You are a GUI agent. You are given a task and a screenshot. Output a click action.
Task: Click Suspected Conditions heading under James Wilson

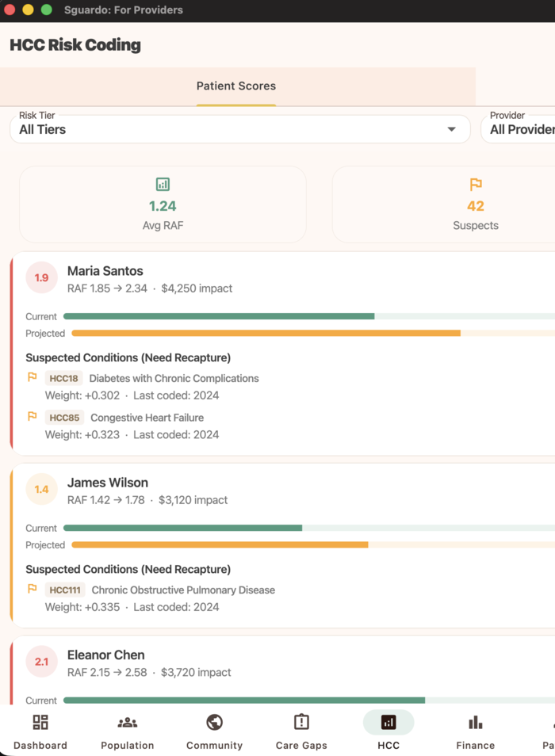pyautogui.click(x=128, y=570)
